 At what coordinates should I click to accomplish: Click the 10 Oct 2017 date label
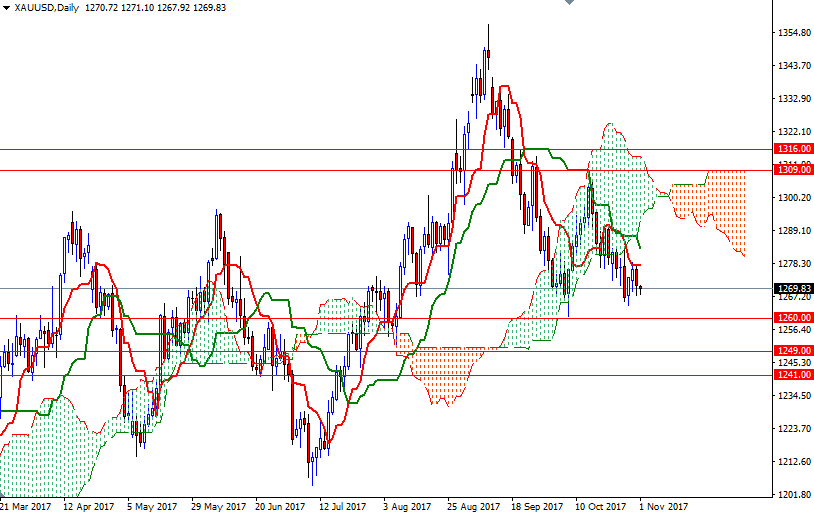tap(600, 506)
